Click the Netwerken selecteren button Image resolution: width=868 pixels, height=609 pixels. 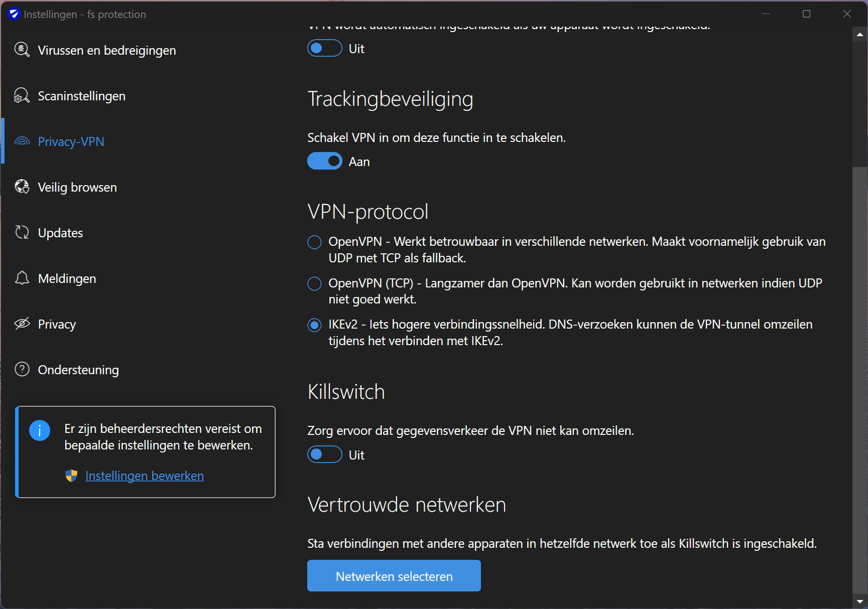coord(394,576)
